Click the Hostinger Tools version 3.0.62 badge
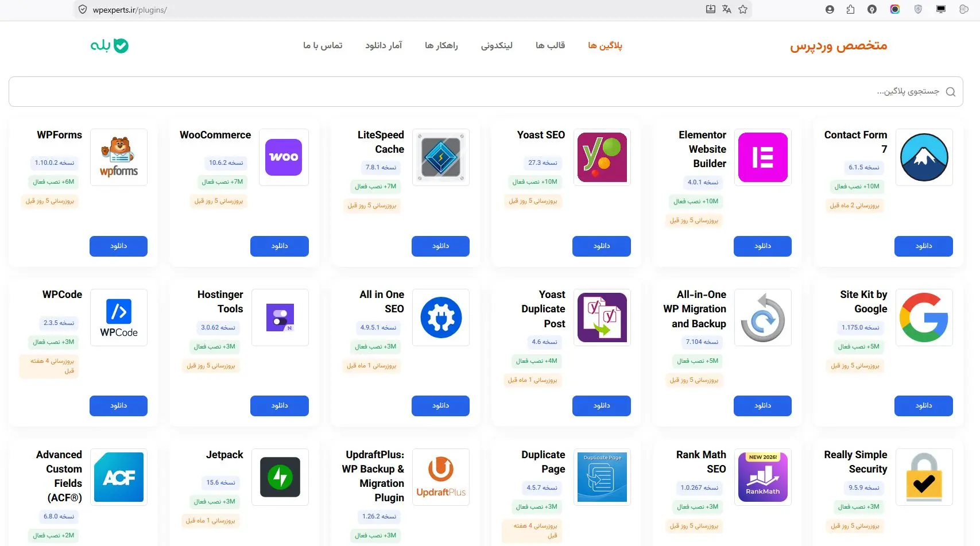The image size is (980, 546). tap(218, 328)
